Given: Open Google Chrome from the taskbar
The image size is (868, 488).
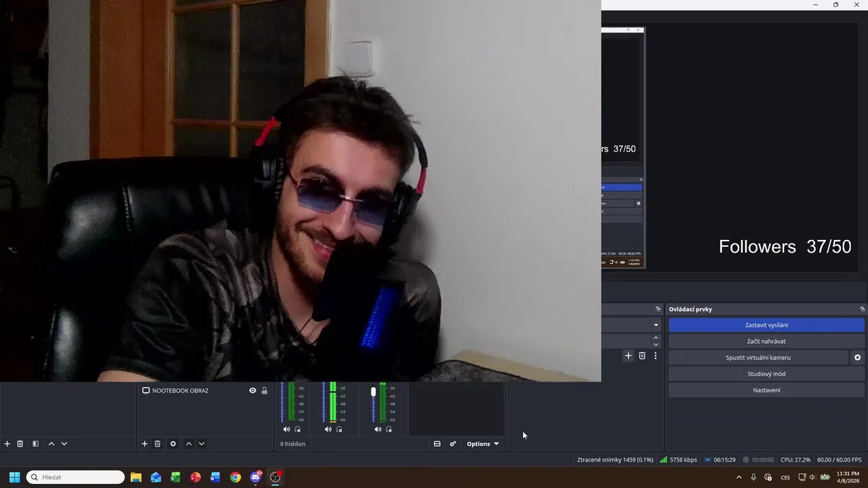Looking at the screenshot, I should click(x=235, y=477).
